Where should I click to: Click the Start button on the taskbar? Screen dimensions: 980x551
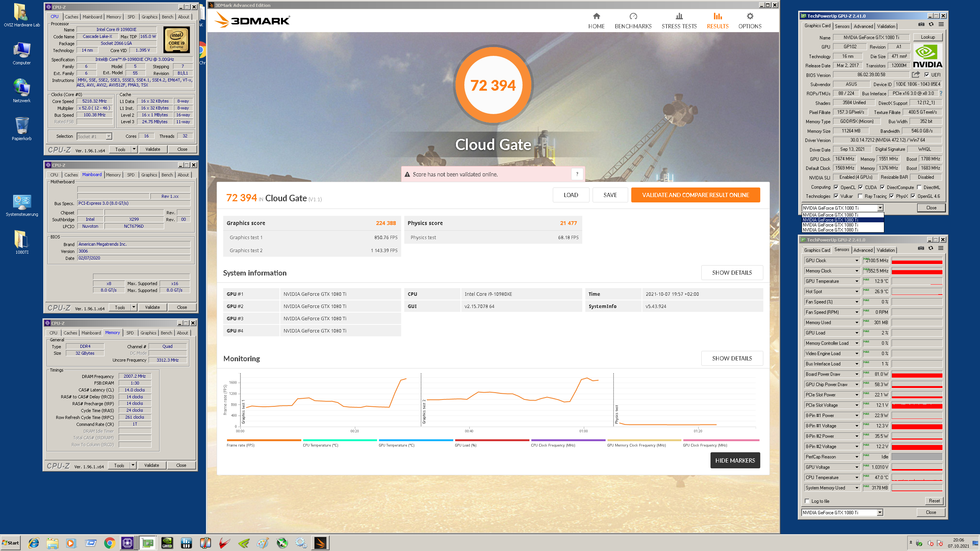coord(11,543)
